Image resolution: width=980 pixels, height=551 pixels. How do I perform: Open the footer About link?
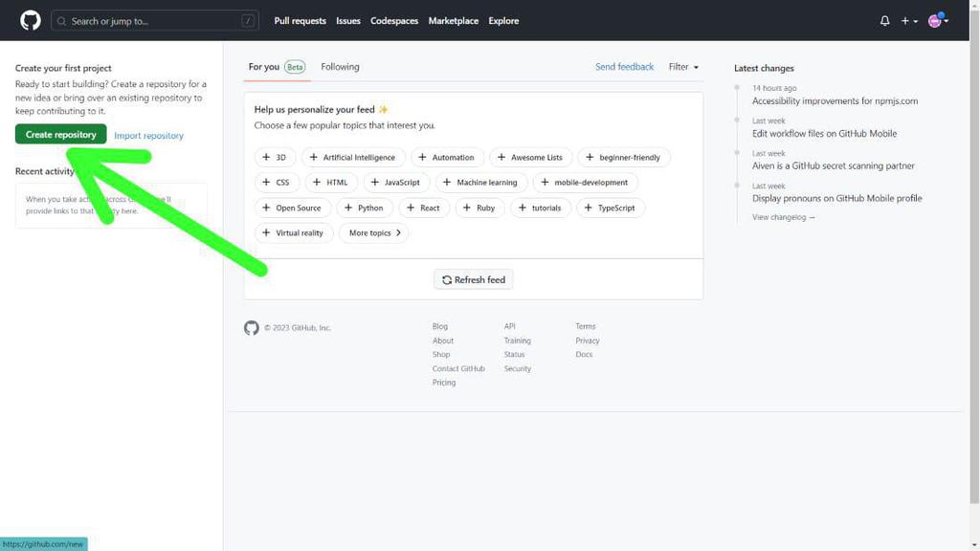click(x=442, y=342)
